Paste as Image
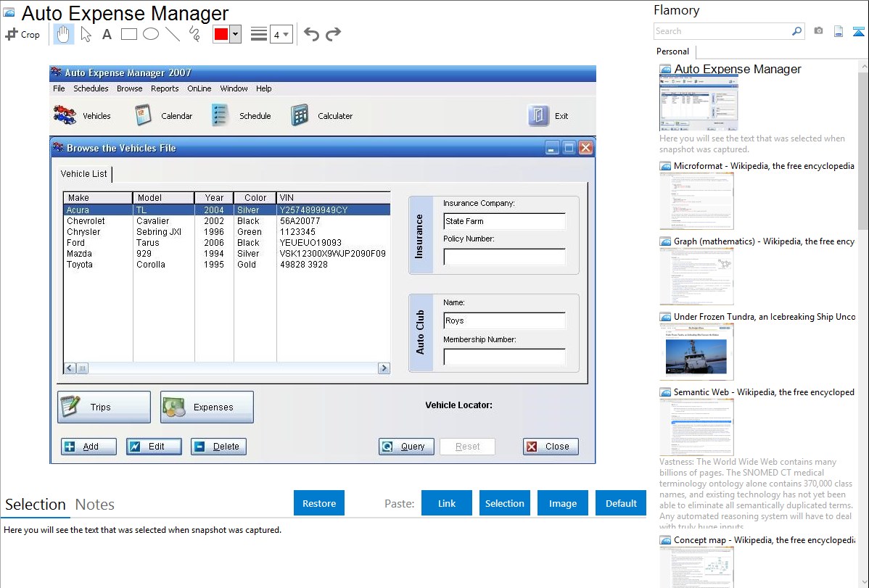 click(x=562, y=503)
